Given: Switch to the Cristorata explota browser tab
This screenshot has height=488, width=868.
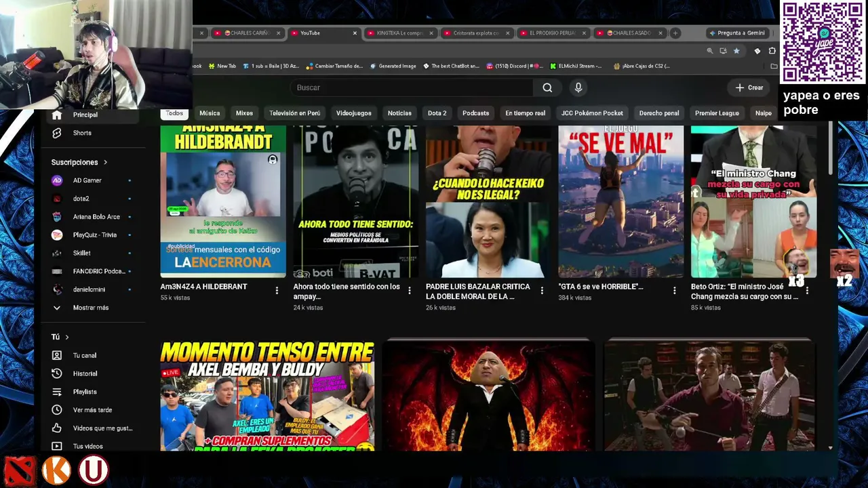Looking at the screenshot, I should [x=476, y=33].
